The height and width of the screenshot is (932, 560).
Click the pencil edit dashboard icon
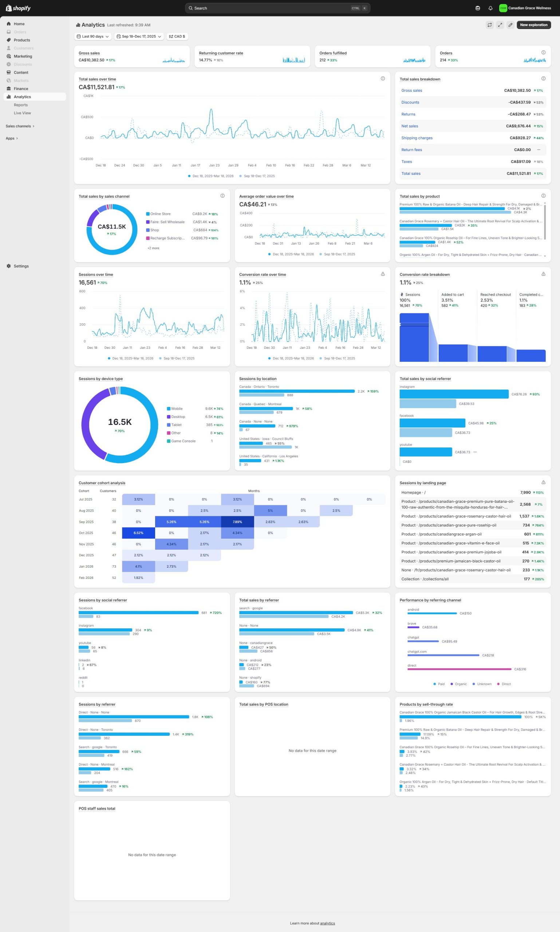click(510, 25)
